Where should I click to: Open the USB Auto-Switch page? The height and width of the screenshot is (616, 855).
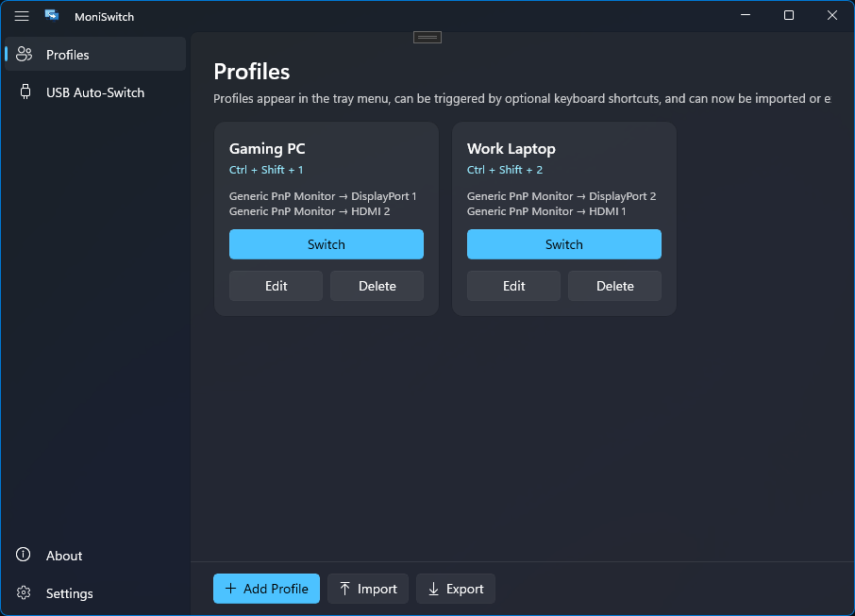[x=94, y=92]
